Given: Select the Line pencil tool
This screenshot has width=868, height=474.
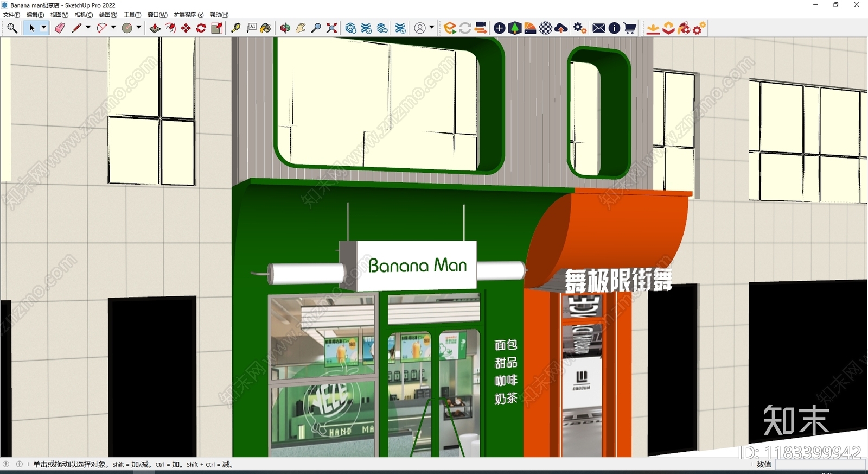Looking at the screenshot, I should click(x=76, y=28).
